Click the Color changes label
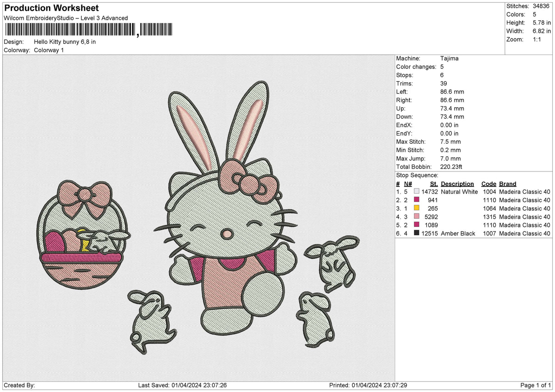Screen dimensions: 555x392 [416, 67]
